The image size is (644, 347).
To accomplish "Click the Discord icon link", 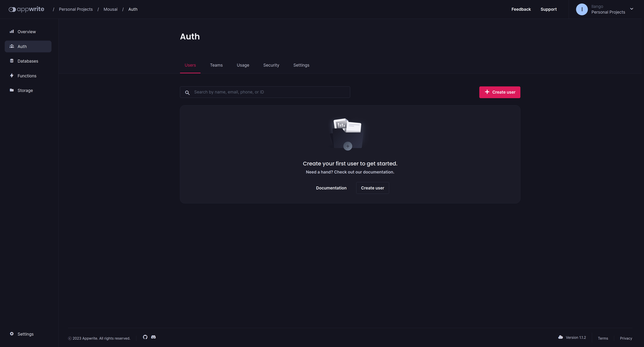I will pos(153,337).
